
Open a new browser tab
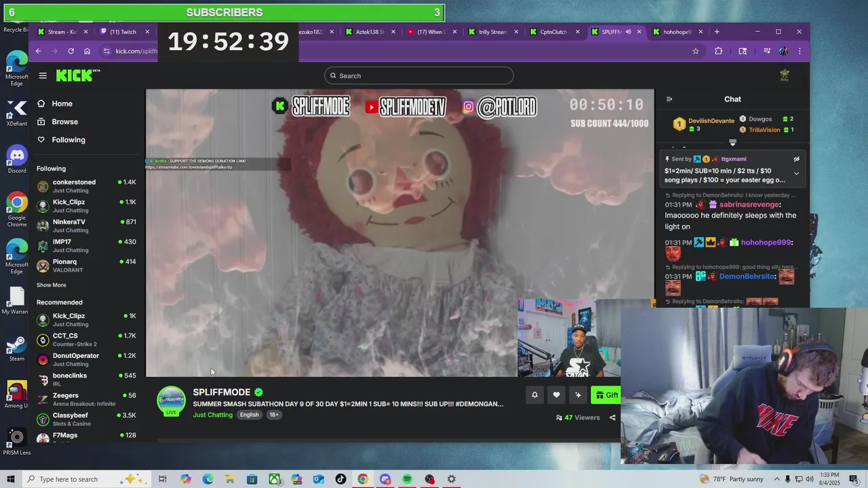717,32
